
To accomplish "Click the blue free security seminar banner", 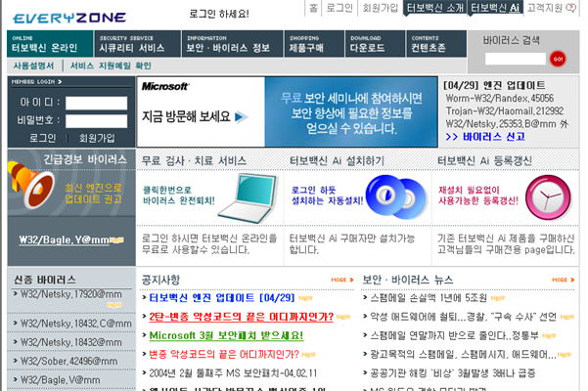I will pyautogui.click(x=351, y=112).
